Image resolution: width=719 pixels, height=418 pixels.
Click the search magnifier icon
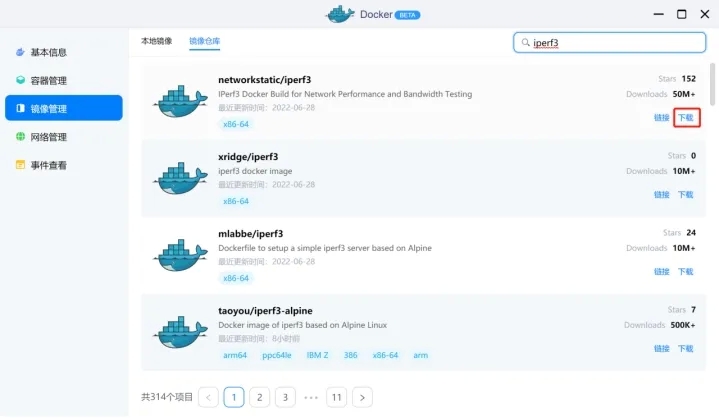[x=525, y=43]
